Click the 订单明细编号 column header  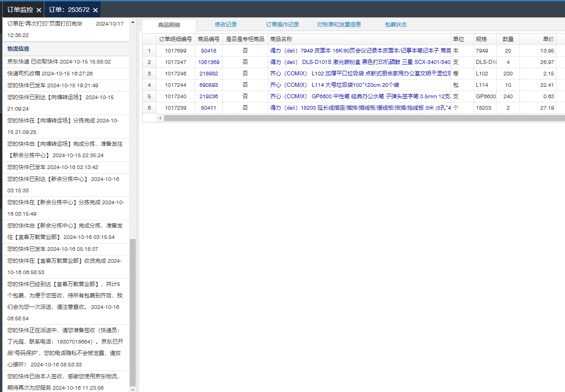pos(176,39)
